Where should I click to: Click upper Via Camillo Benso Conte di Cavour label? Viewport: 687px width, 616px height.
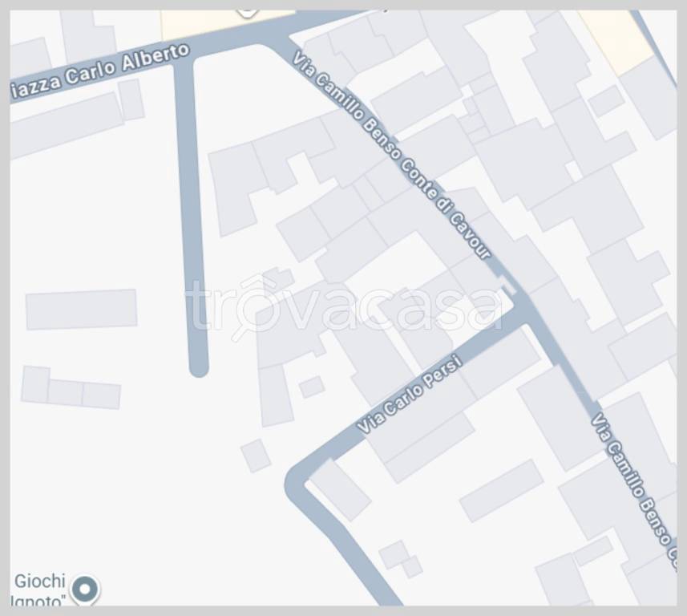click(x=391, y=156)
